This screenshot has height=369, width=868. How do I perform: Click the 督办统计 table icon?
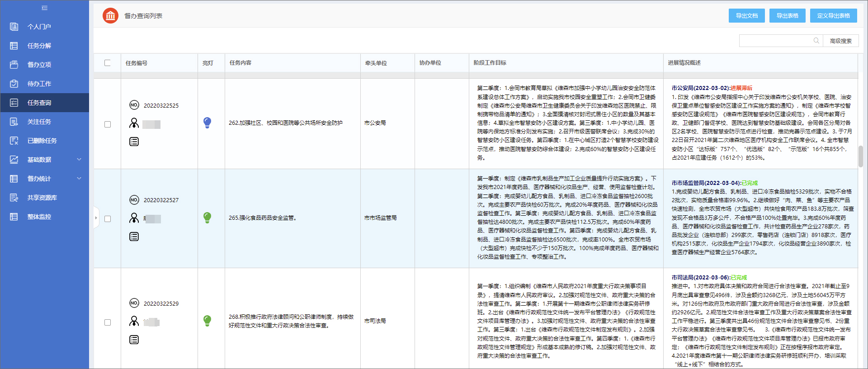click(x=14, y=179)
